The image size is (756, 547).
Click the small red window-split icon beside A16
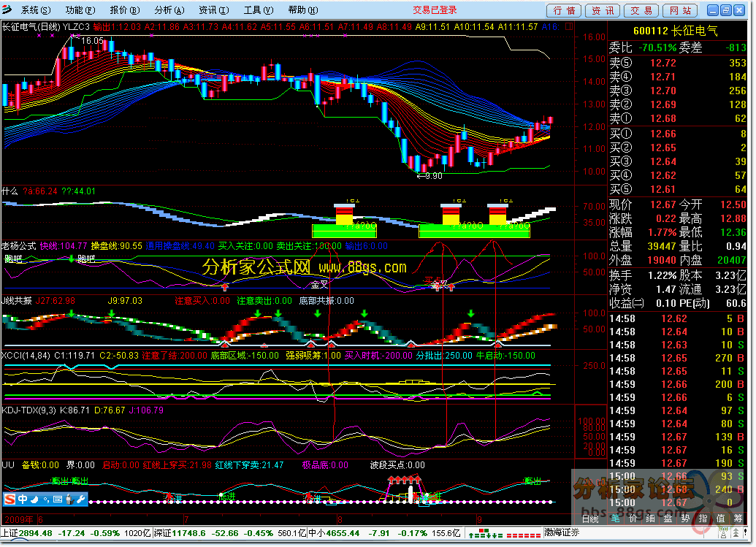tap(569, 26)
